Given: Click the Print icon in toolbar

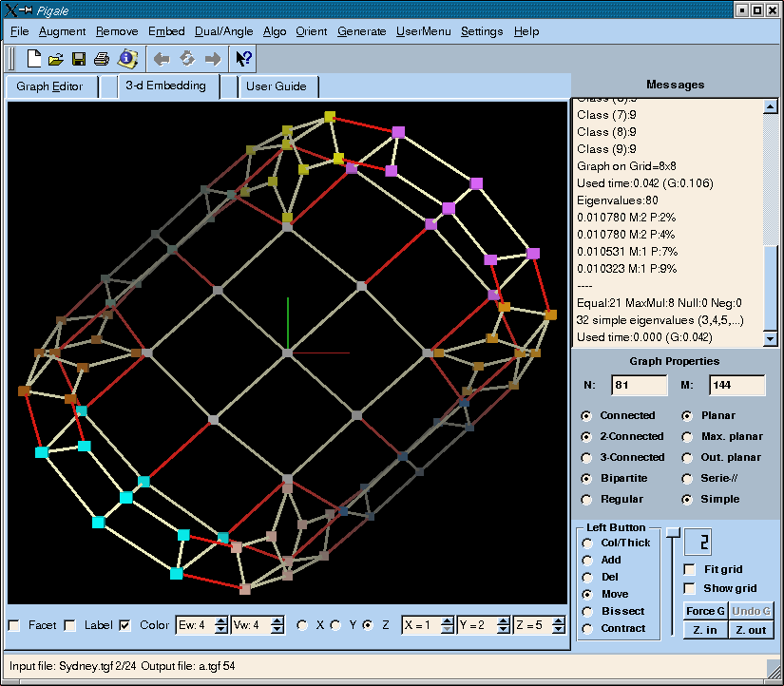Looking at the screenshot, I should tap(102, 59).
